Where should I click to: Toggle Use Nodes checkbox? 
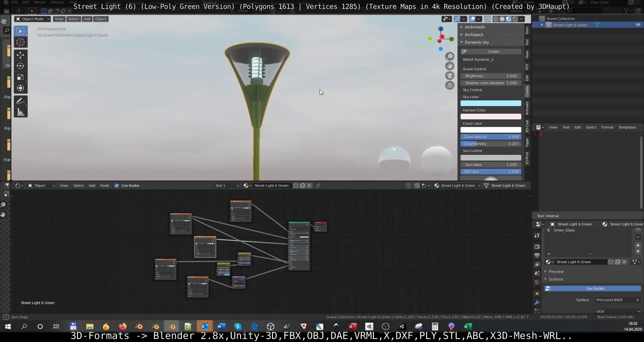pyautogui.click(x=117, y=185)
